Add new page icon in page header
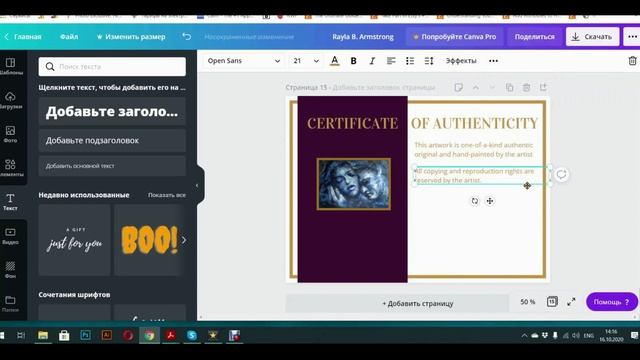This screenshot has height=360, width=640. [543, 87]
